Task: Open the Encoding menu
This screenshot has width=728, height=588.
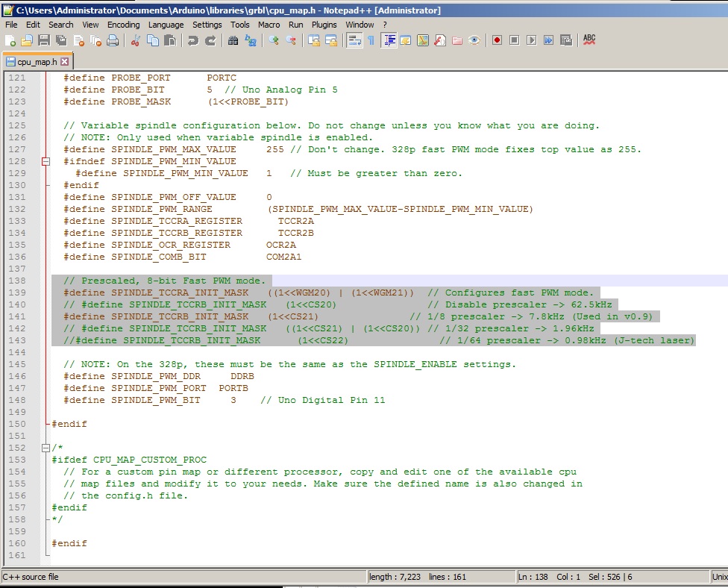Action: pos(124,25)
